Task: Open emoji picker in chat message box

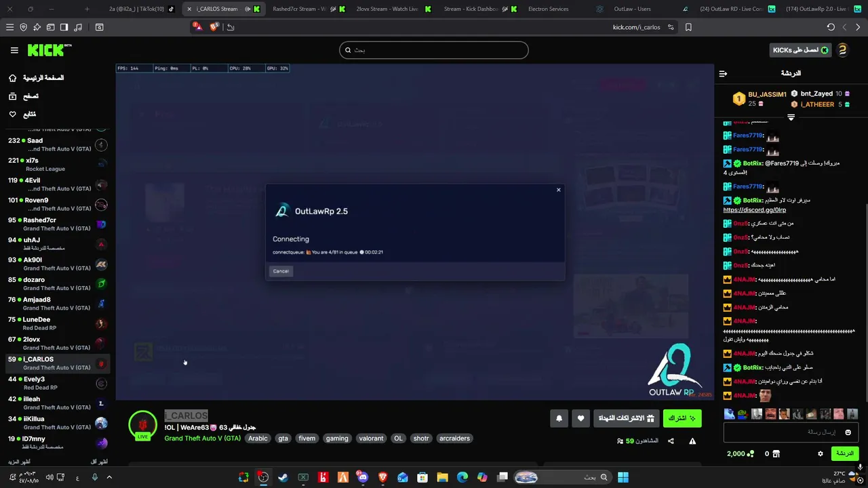Action: tap(848, 432)
